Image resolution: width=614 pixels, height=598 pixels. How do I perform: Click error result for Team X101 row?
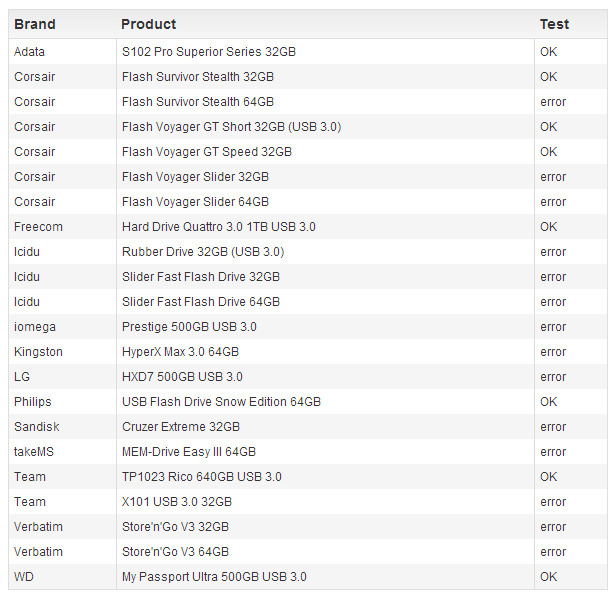[553, 502]
